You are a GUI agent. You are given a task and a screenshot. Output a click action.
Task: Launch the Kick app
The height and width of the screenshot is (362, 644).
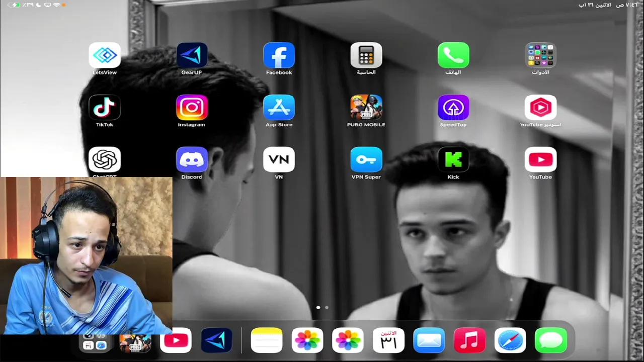453,160
